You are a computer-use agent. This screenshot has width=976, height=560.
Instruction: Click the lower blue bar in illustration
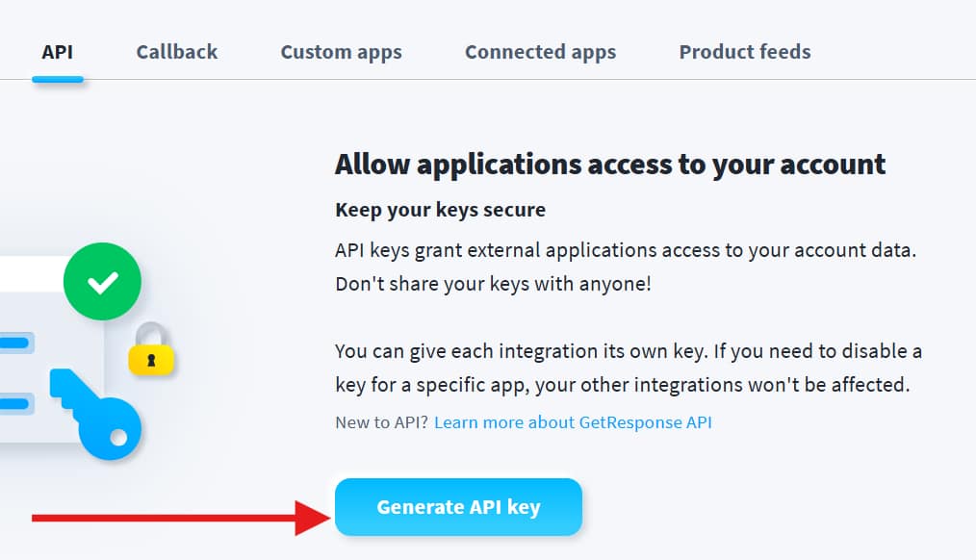point(15,404)
